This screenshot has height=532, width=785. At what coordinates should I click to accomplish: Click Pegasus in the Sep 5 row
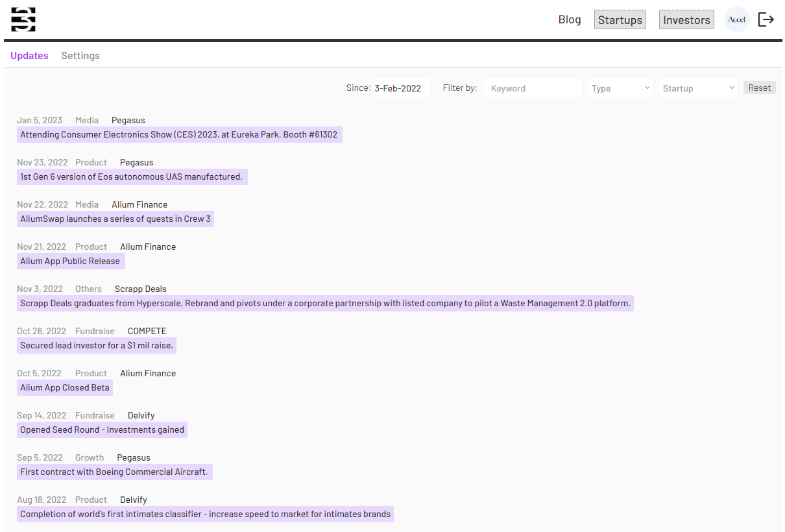tap(134, 458)
